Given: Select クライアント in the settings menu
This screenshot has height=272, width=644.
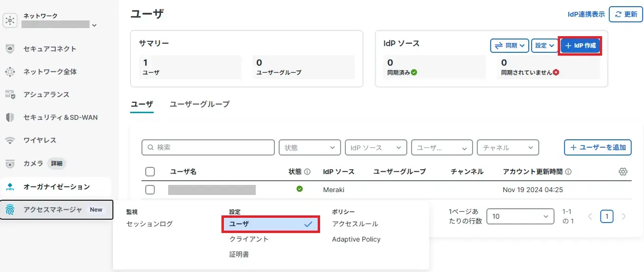Looking at the screenshot, I should click(249, 239).
